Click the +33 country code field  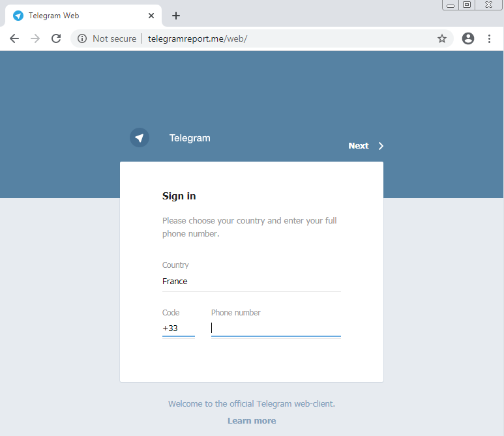[178, 328]
